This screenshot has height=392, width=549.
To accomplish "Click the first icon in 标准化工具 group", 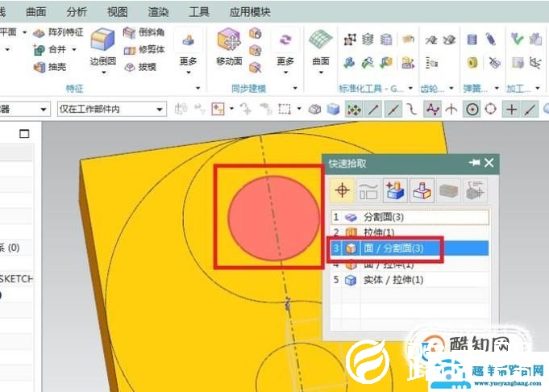I will [350, 40].
